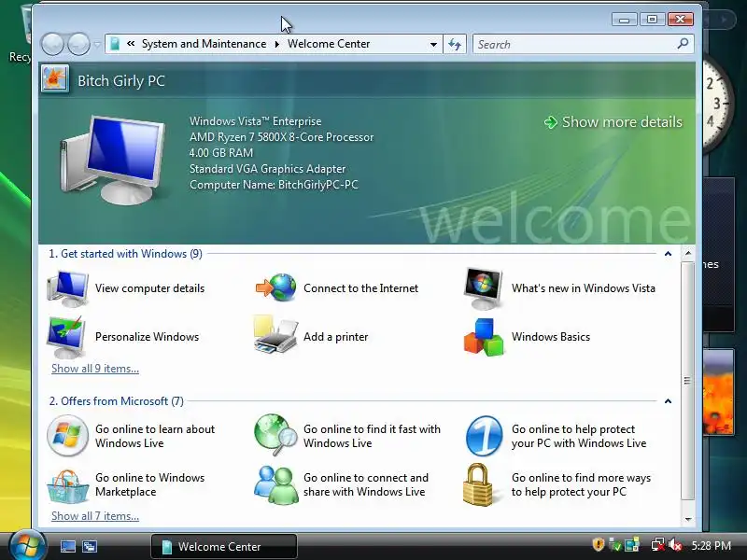Image resolution: width=747 pixels, height=560 pixels.
Task: Click the scrollbar down arrow
Action: 688,519
